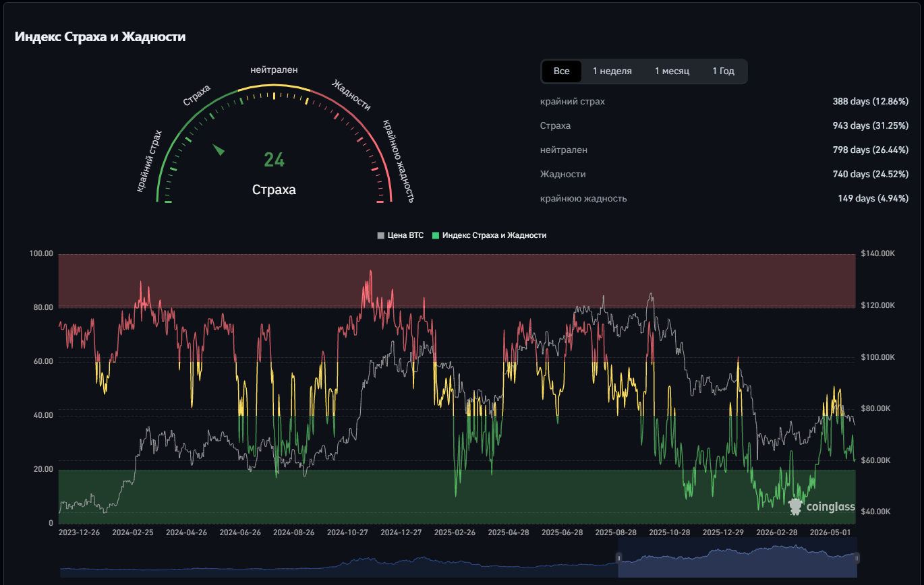
Task: Click the 'Индекс Страха и Жадности' page heading
Action: [x=100, y=37]
